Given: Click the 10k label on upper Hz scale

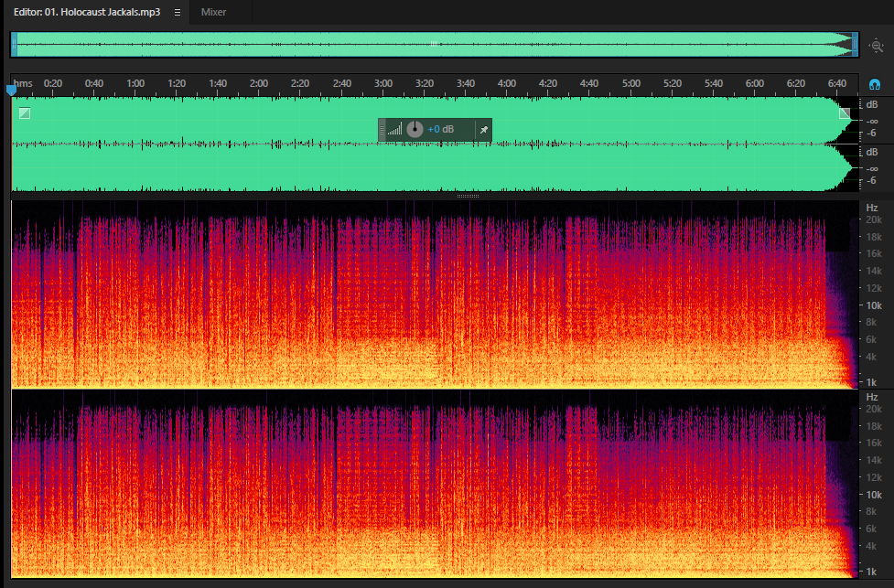Looking at the screenshot, I should [x=874, y=305].
